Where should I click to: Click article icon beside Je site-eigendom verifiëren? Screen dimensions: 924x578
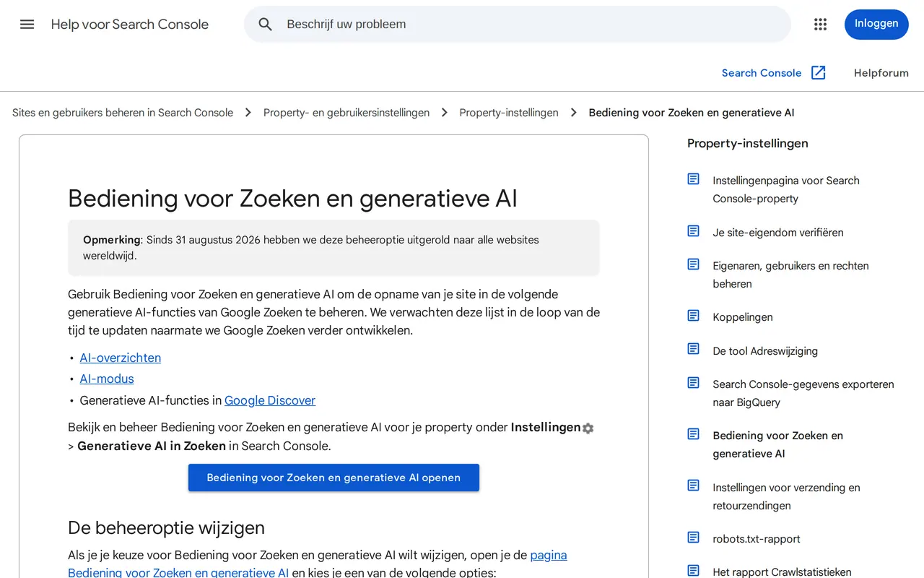tap(693, 231)
